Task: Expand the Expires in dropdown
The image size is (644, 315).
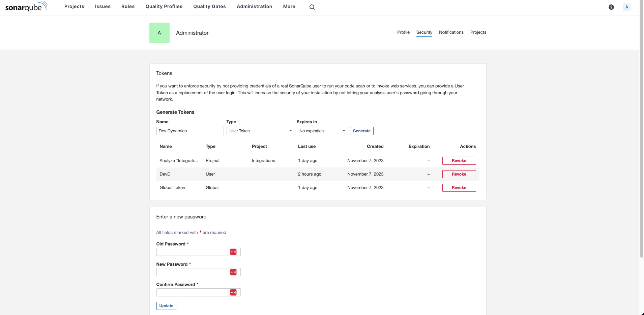Action: tap(322, 131)
